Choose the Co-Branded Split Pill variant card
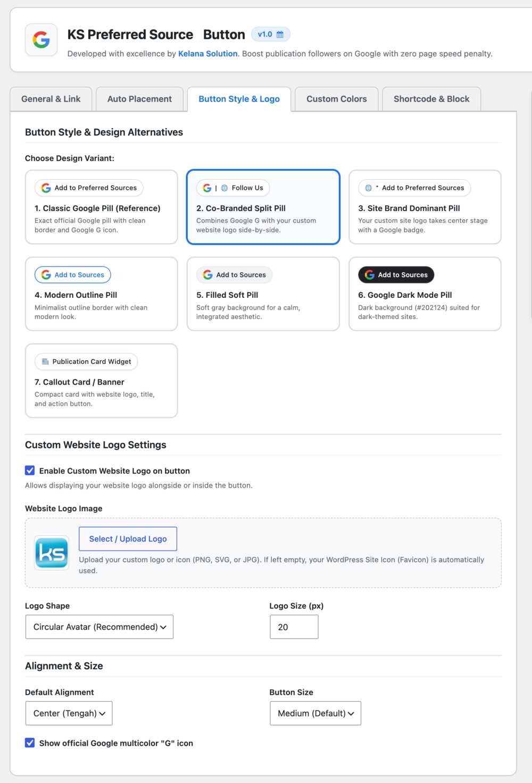 tap(263, 207)
